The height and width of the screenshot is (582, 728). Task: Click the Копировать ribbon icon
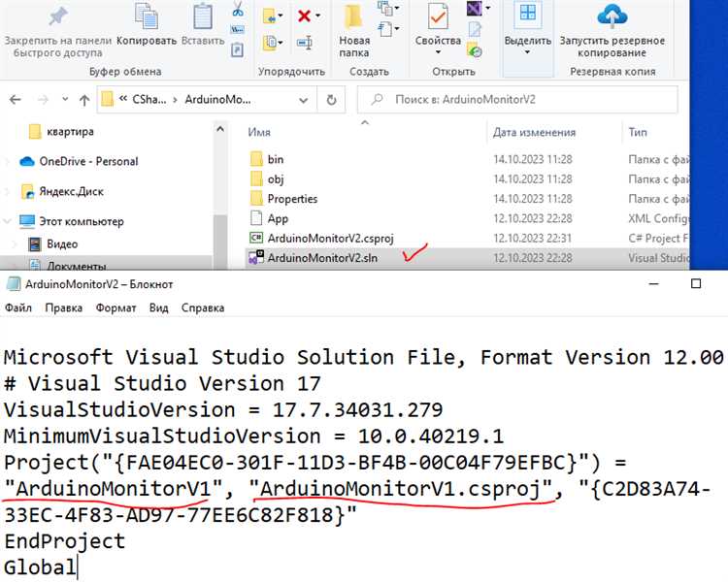point(147,16)
